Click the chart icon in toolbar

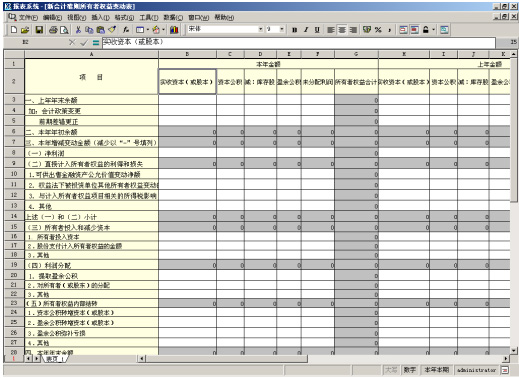pyautogui.click(x=174, y=30)
